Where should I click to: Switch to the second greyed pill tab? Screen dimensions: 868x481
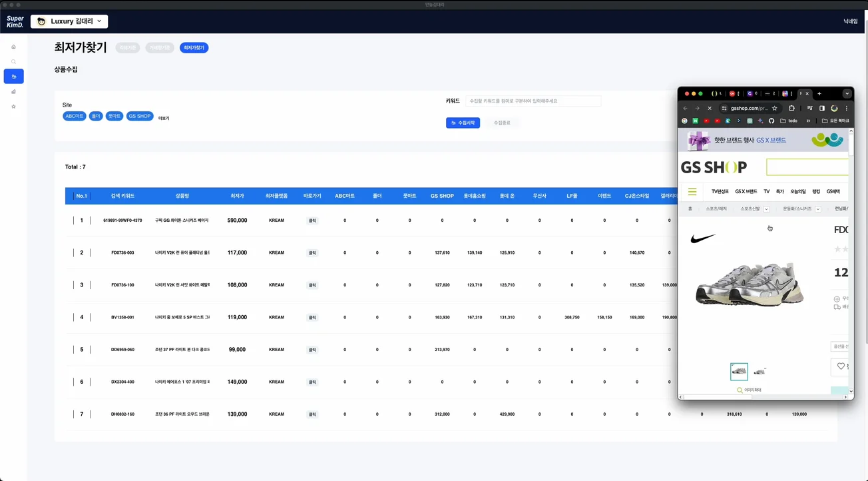(160, 48)
